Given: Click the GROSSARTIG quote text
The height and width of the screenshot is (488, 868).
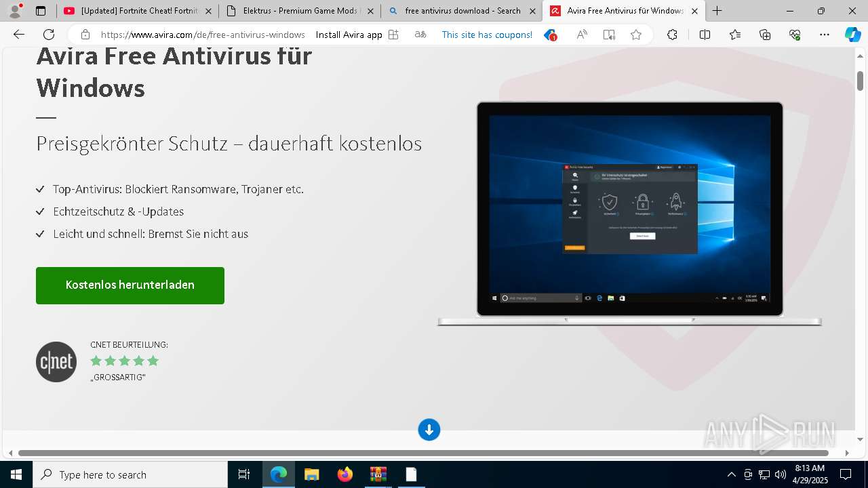Looking at the screenshot, I should [x=118, y=378].
